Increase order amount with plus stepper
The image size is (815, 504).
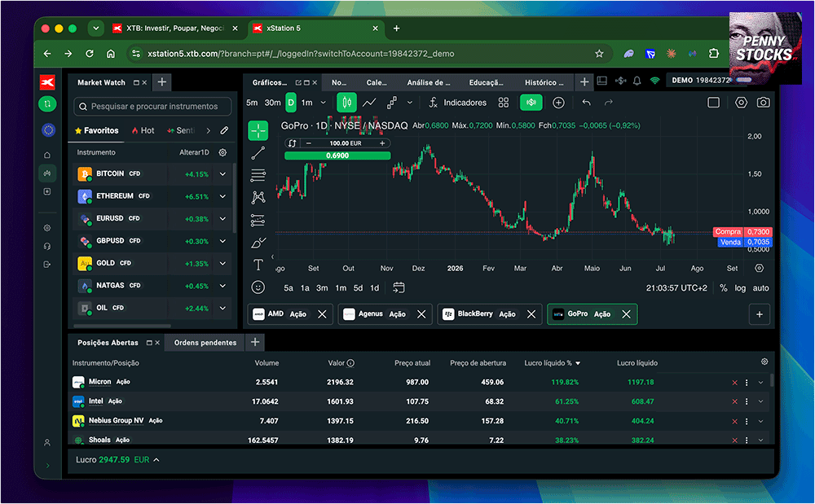click(x=382, y=143)
